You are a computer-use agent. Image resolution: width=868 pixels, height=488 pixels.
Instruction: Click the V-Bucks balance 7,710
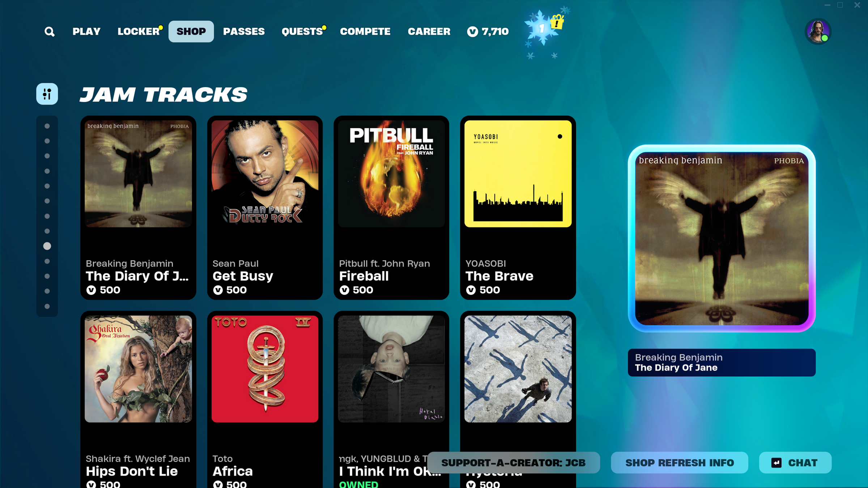tap(488, 32)
